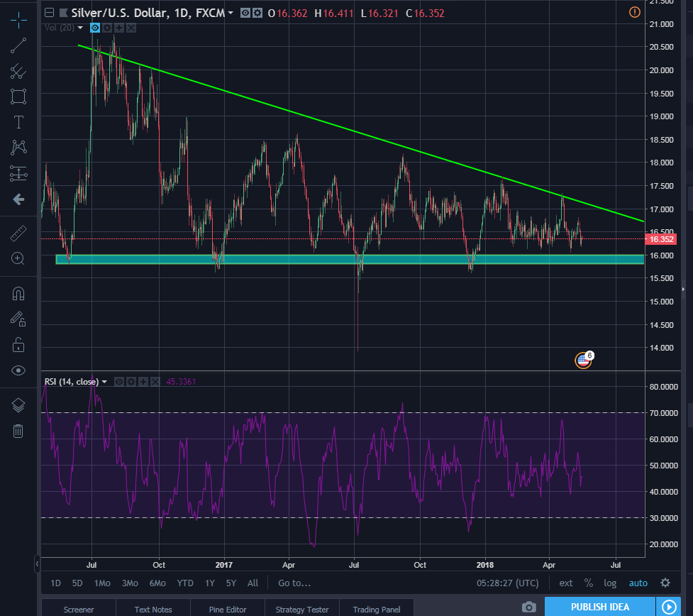Click the play button beside Publish Idea
The height and width of the screenshot is (616, 693).
(x=669, y=607)
